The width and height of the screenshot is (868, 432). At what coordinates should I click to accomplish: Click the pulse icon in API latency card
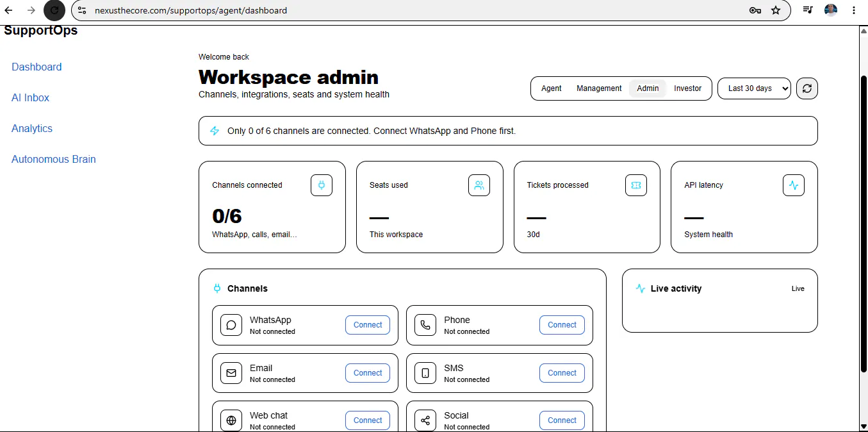794,185
